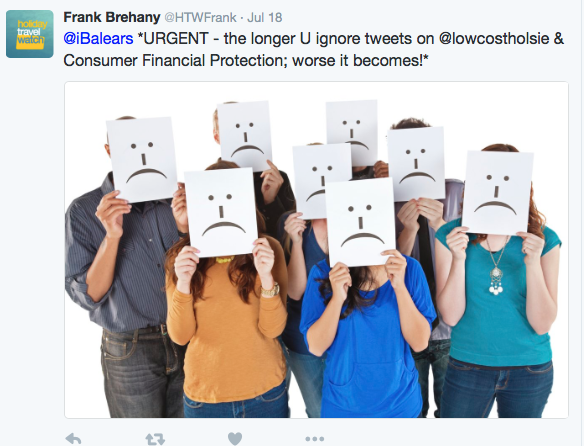Open the @lowcostholsie mention in the tweet
This screenshot has width=584, height=446.
click(x=494, y=38)
